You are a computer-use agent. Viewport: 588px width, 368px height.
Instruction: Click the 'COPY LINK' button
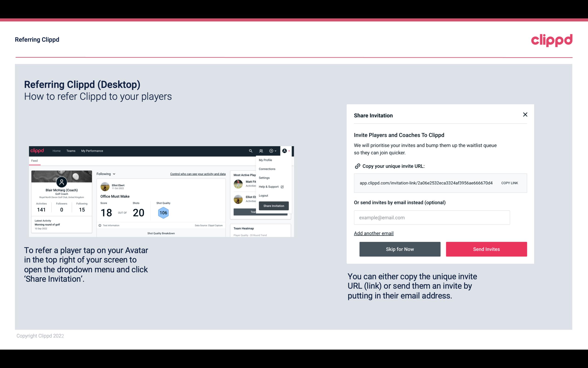pos(510,183)
